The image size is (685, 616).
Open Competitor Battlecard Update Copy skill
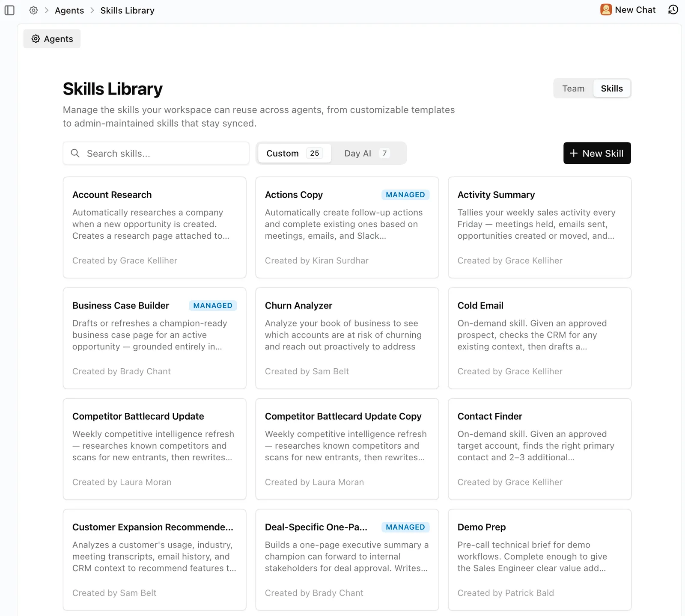[x=347, y=449]
